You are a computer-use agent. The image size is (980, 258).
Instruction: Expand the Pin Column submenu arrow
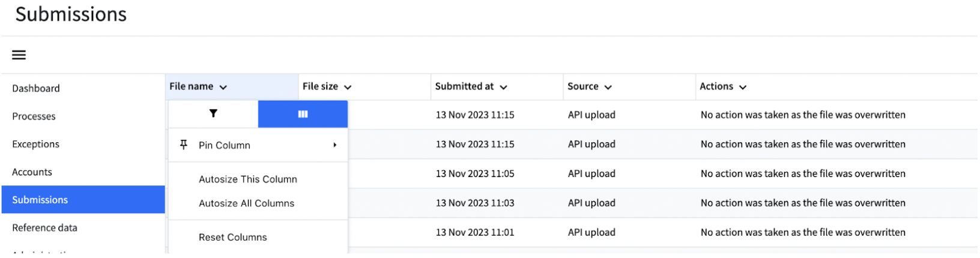[x=335, y=145]
